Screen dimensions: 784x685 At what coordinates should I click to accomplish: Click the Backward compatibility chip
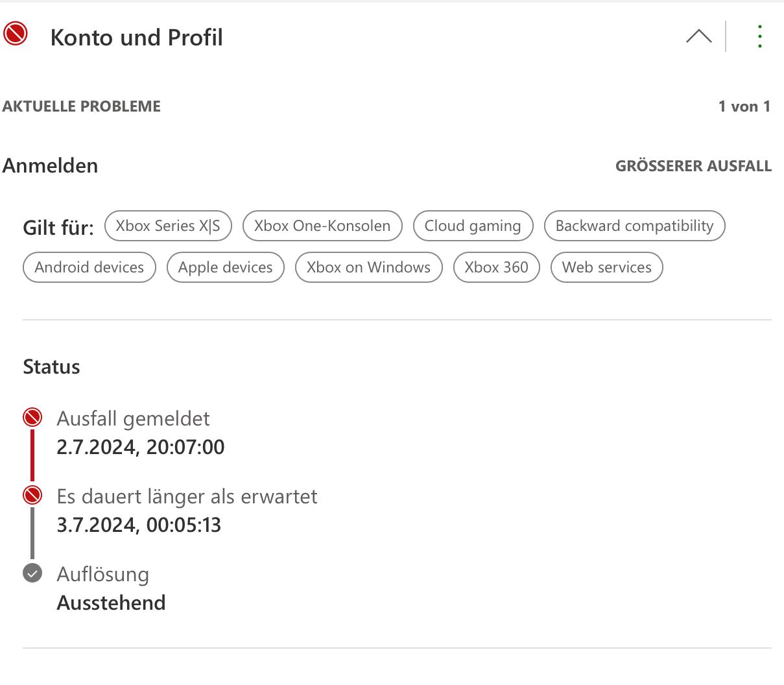tap(634, 226)
